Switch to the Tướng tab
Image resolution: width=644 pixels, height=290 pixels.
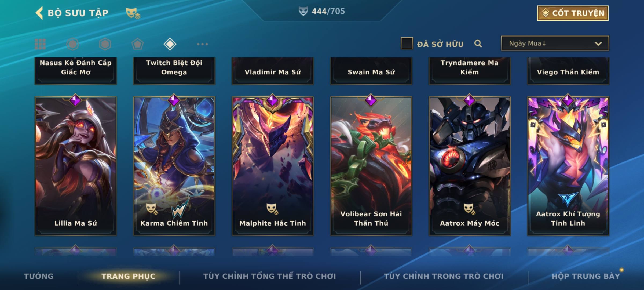39,276
